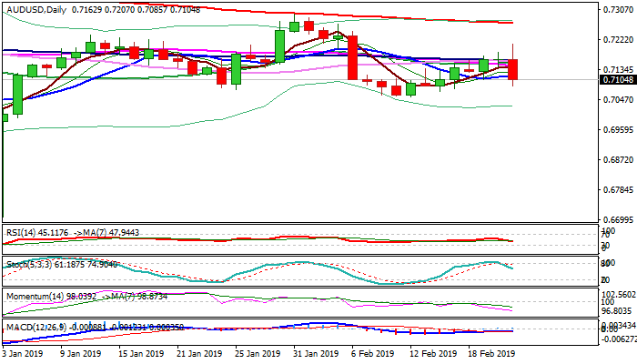Image resolution: width=637 pixels, height=364 pixels.
Task: Click the last red candle on the chart
Action: point(513,69)
